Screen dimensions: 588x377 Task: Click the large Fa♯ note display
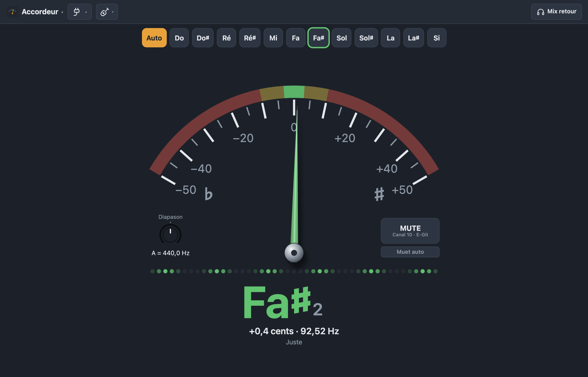click(x=283, y=302)
